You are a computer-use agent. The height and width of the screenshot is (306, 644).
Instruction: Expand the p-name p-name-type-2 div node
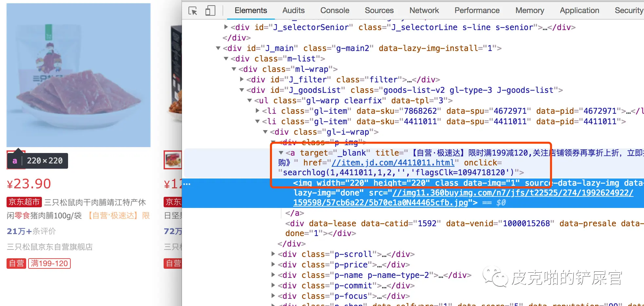click(273, 275)
